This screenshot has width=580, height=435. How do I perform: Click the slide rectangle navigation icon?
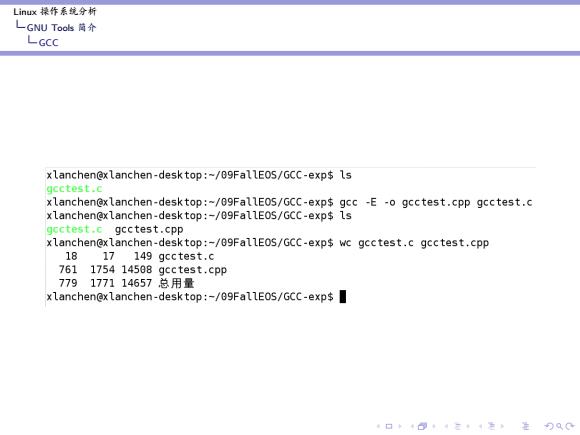[x=389, y=426]
